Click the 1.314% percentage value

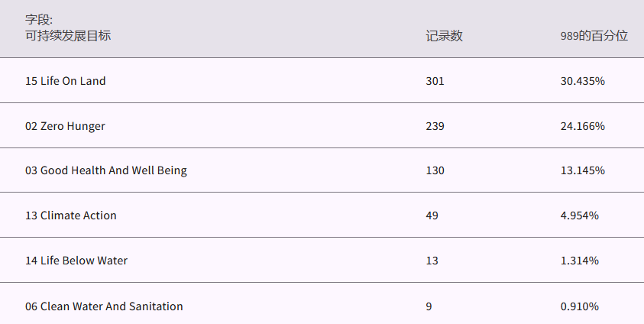click(x=579, y=261)
